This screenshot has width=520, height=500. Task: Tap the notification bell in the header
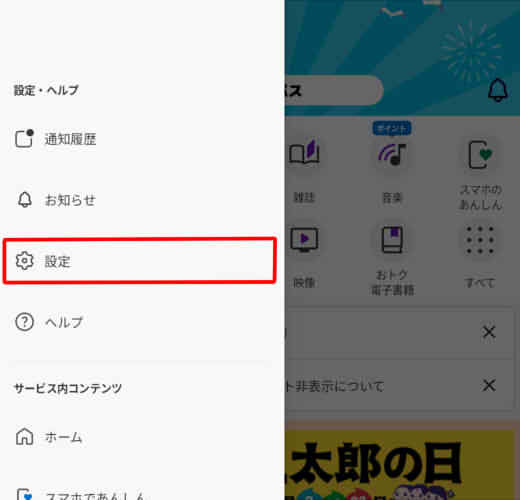pyautogui.click(x=498, y=90)
